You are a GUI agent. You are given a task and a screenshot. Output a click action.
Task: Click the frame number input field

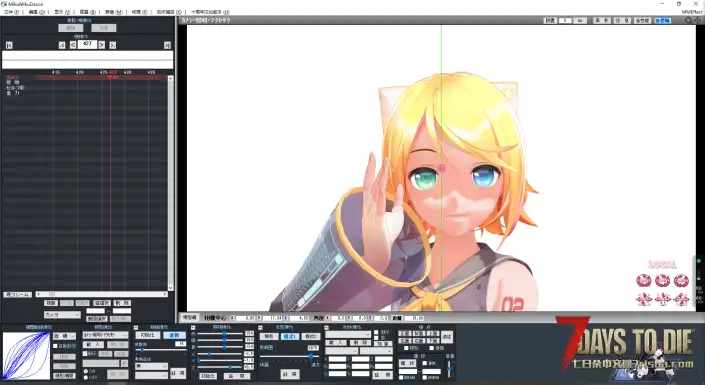coord(87,45)
